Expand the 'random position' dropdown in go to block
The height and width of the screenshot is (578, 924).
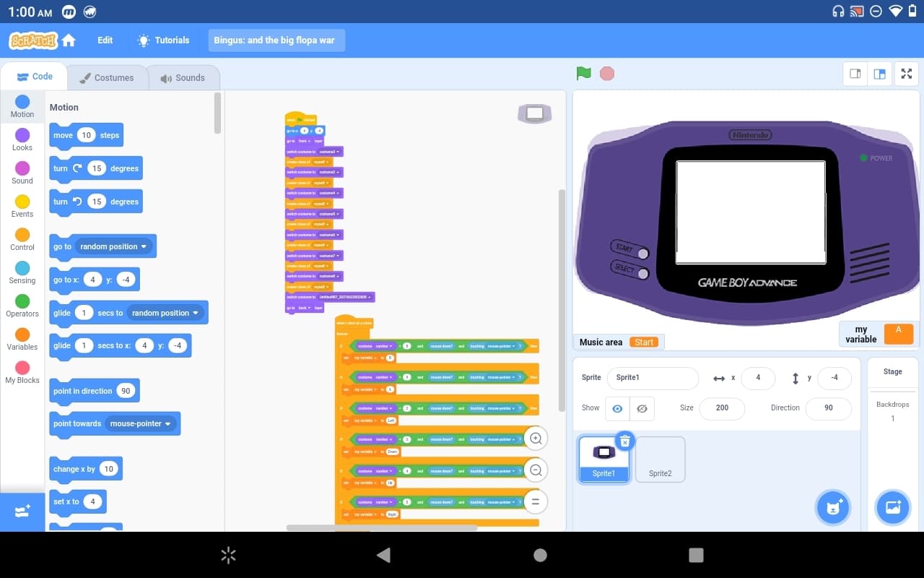point(113,246)
